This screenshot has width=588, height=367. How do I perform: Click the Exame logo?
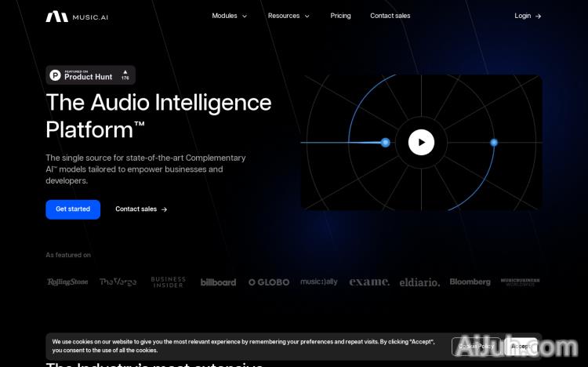[369, 282]
